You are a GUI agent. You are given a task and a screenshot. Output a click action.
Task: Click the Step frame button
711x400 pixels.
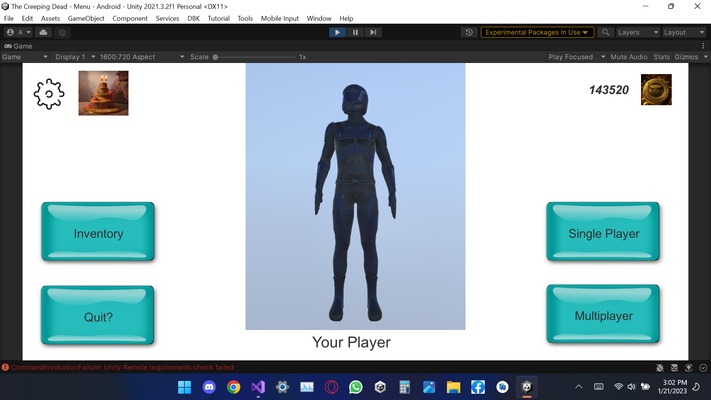pyautogui.click(x=373, y=32)
